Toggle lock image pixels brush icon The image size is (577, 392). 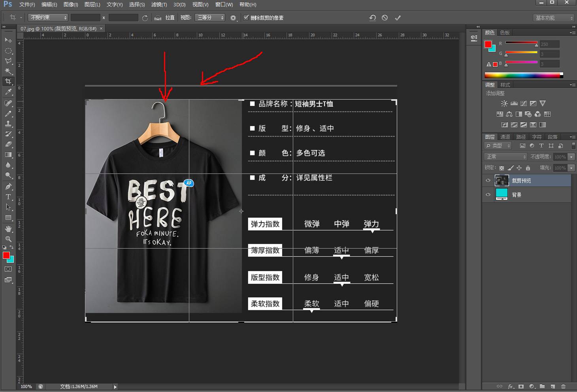click(511, 168)
